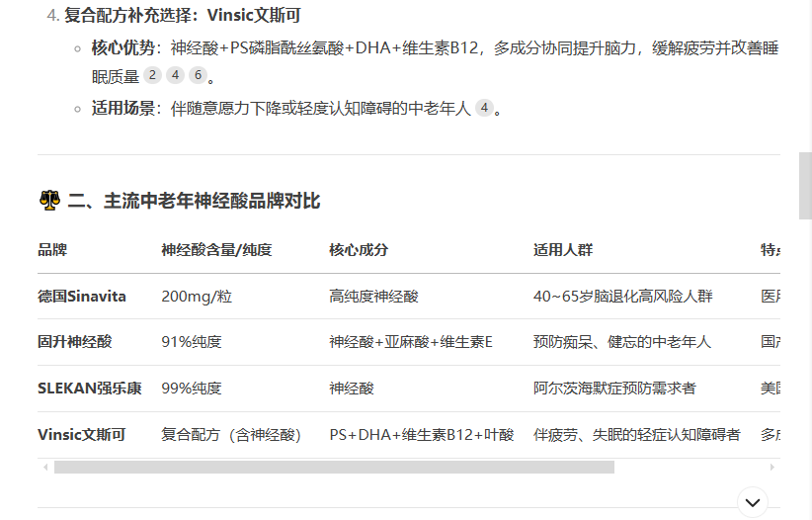Viewport: 812px width, 520px height.
Task: Select table cell 固升神经酸
Action: 74,342
